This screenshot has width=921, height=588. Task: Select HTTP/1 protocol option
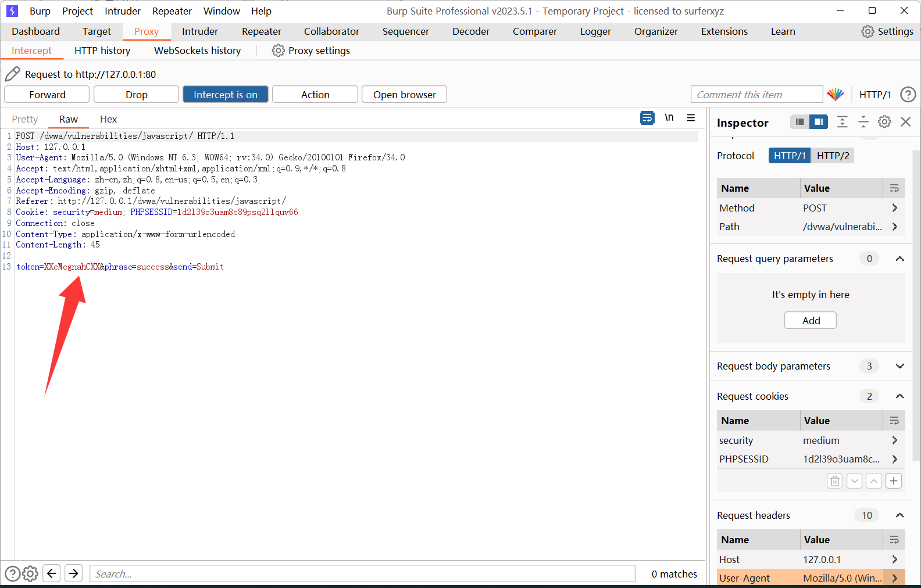(x=790, y=156)
